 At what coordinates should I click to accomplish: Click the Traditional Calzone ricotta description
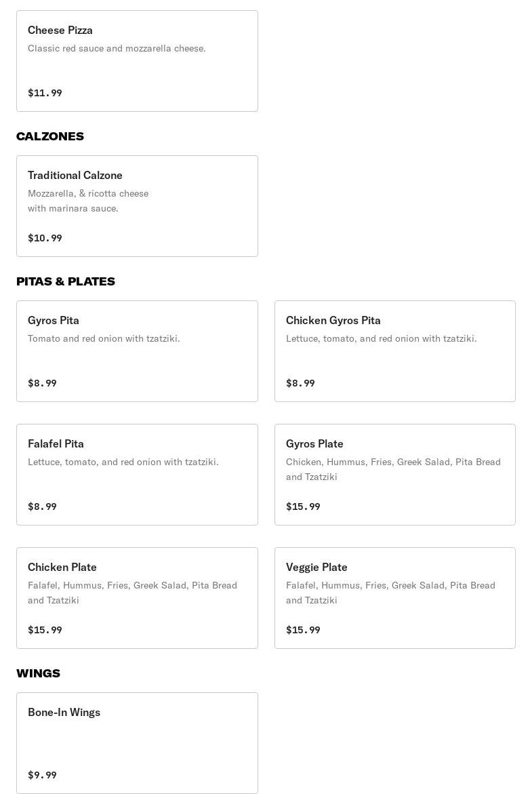pyautogui.click(x=88, y=201)
